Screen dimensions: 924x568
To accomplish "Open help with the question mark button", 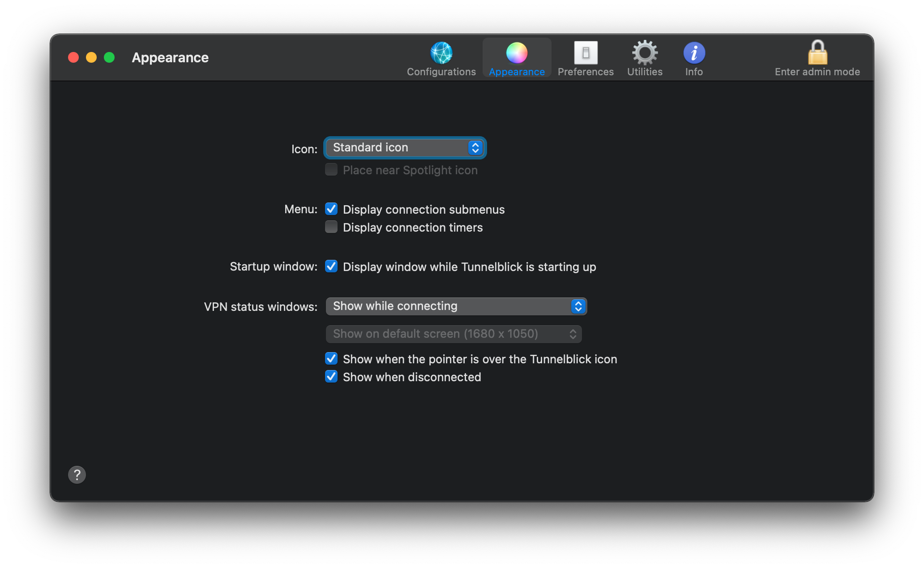I will [x=77, y=474].
